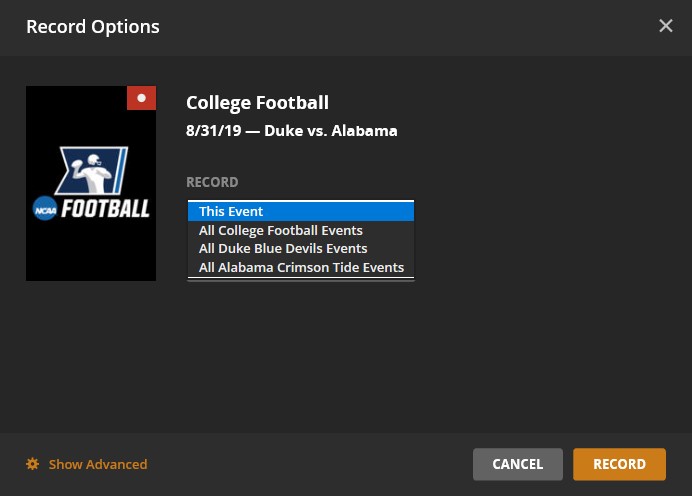This screenshot has width=692, height=496.
Task: Click the red record badge on poster
Action: pyautogui.click(x=141, y=98)
